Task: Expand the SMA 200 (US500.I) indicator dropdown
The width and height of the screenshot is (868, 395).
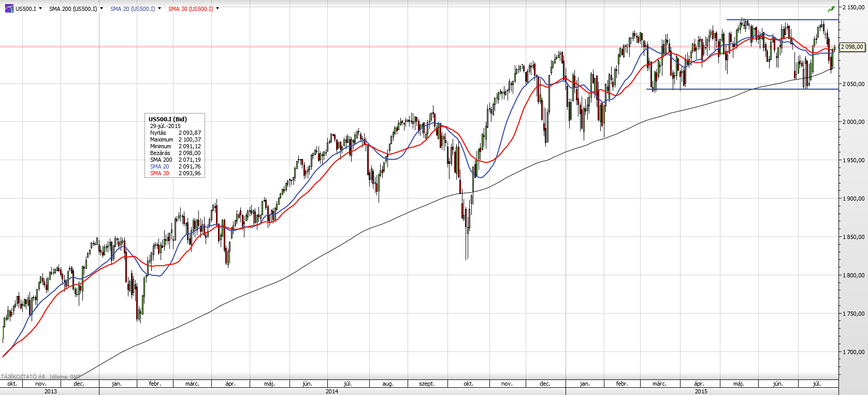Action: point(102,8)
